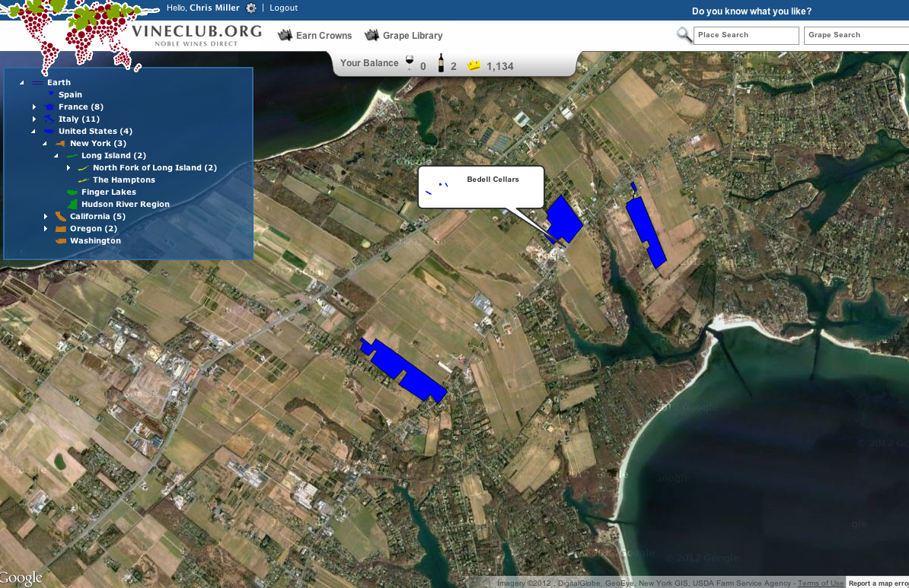Click into the Place Search field

(x=746, y=35)
